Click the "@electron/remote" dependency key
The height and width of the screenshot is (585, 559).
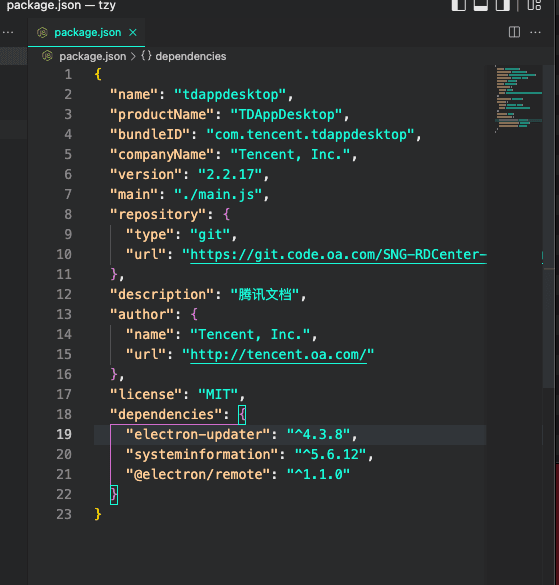tap(198, 475)
